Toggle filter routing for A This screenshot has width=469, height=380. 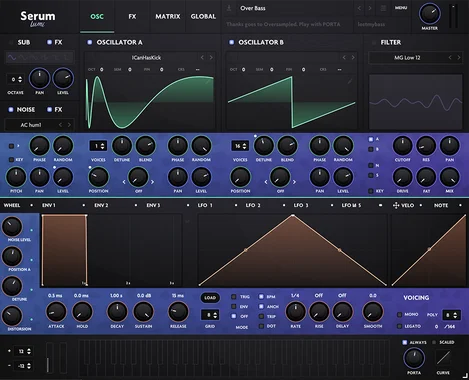[371, 139]
